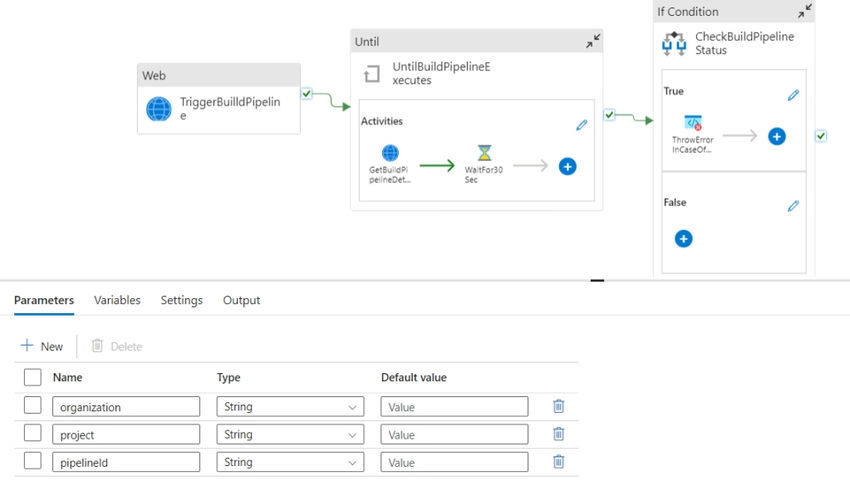Add activity with plus icon after WaitFor30Sec
The image size is (850, 481).
tap(568, 166)
